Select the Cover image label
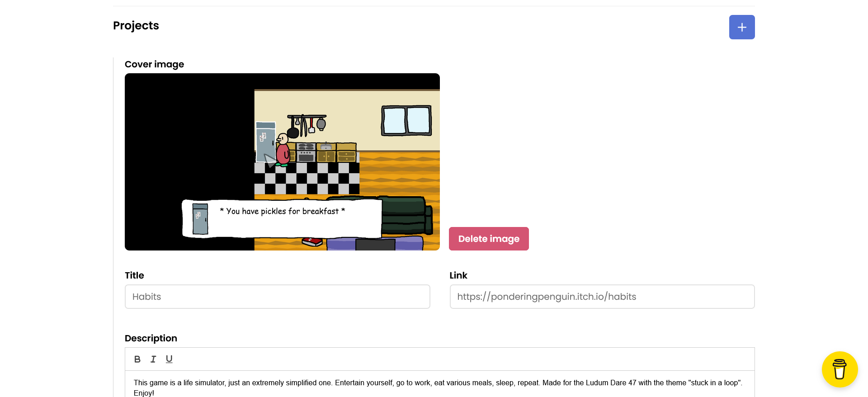 coord(154,64)
